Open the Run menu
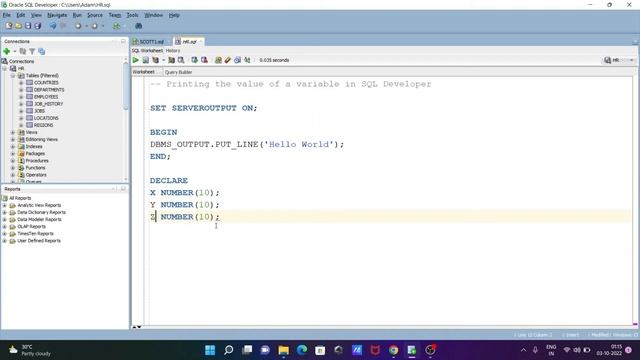Screen dimensions: 640x360 tap(77, 15)
